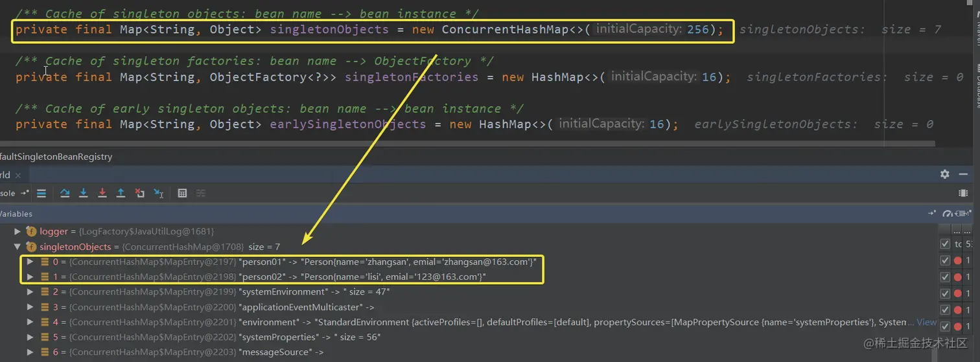The image size is (980, 362).
Task: Toggle the fifth checkbox in the breakpoint list
Action: tap(945, 310)
